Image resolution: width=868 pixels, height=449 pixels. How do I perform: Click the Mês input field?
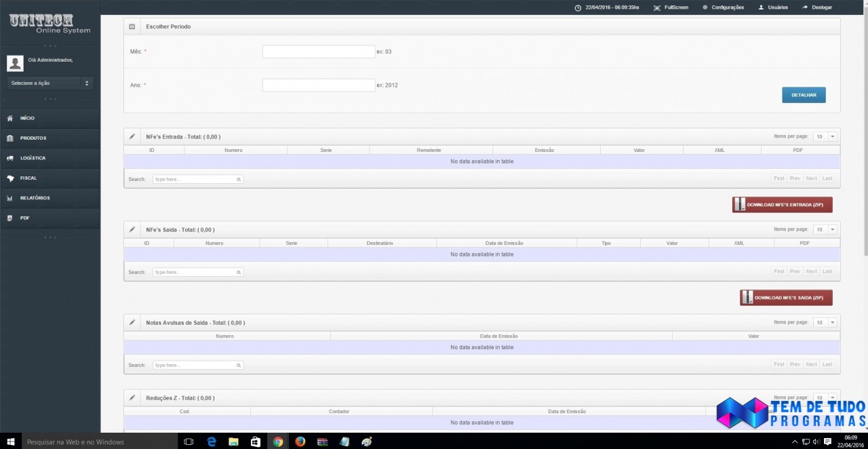coord(318,51)
